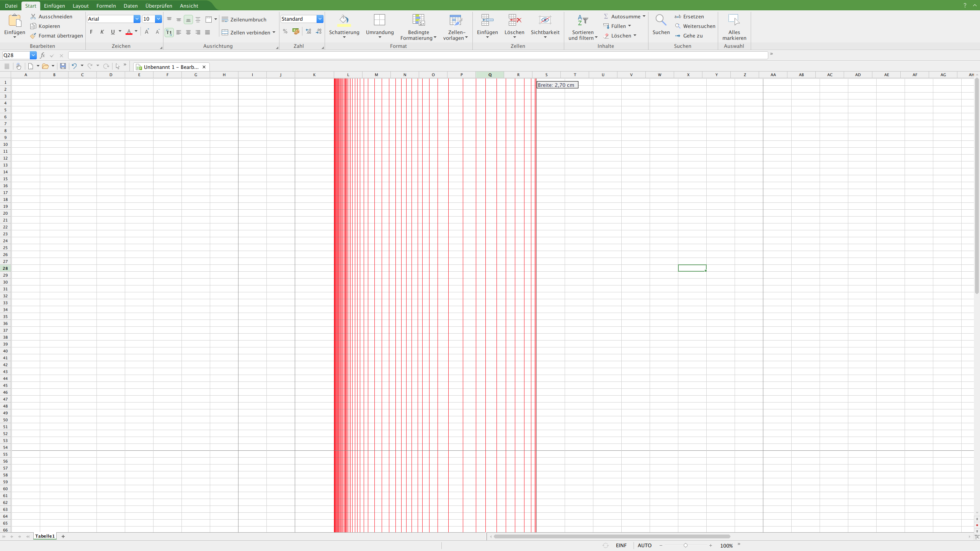
Task: Click Alles markieren button
Action: point(734,27)
